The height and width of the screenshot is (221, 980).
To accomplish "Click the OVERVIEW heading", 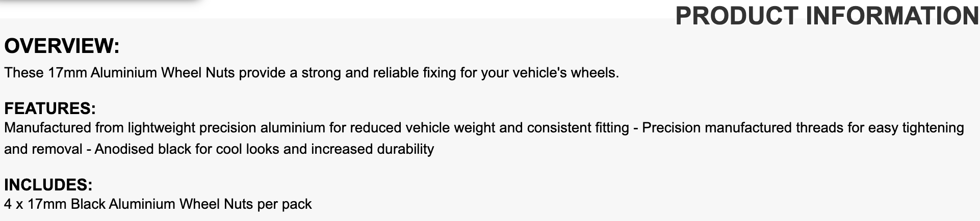I will tap(62, 46).
